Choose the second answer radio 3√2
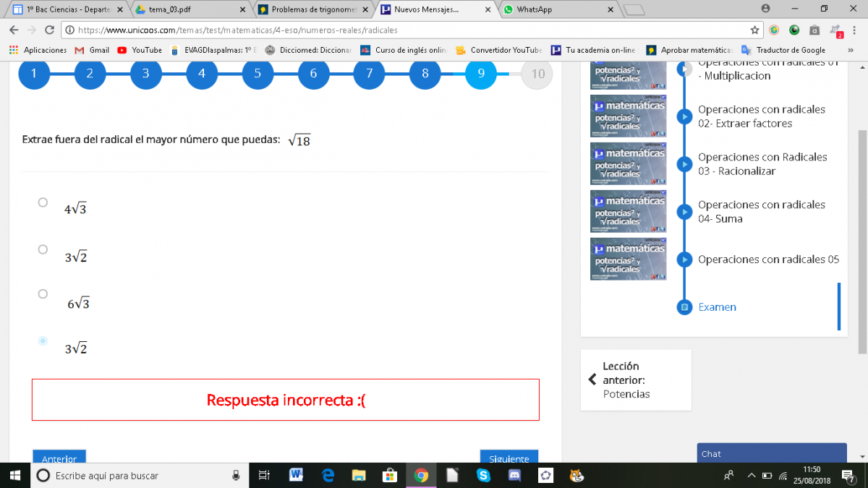Viewport: 868px width, 488px height. [43, 249]
